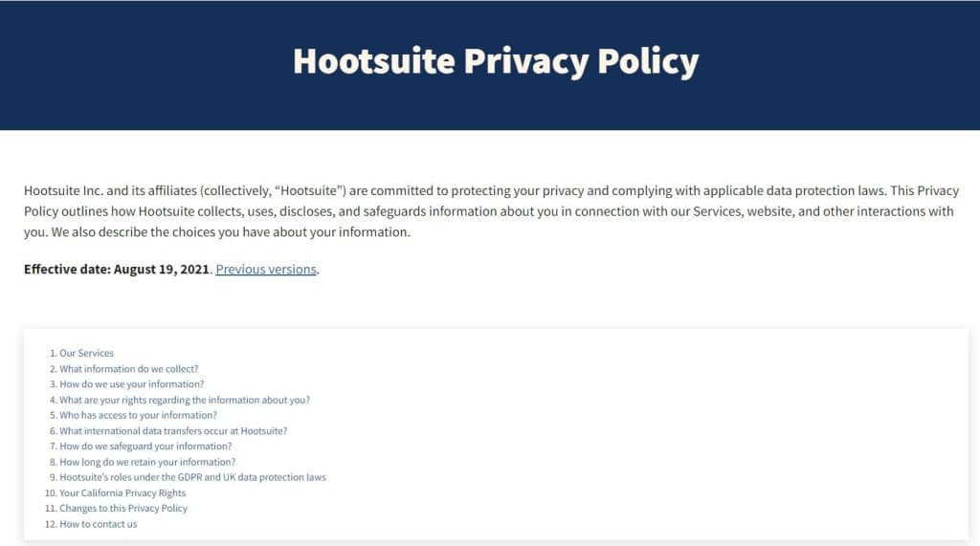The width and height of the screenshot is (980, 546).
Task: Jump to the GDPR and UK data protection roles section
Action: pos(192,477)
